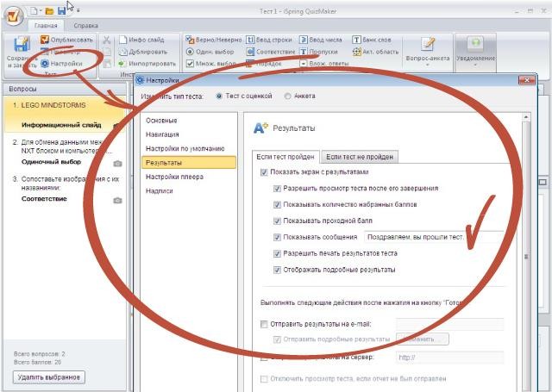Click the server URL http:// field
This screenshot has width=552, height=392.
click(450, 358)
